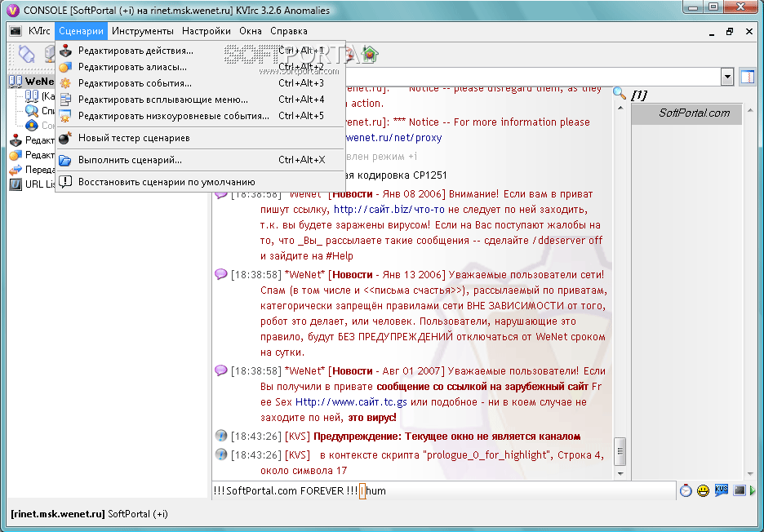Click the first toolbar icon near the grip
Viewport: 764px width, 532px height.
[27, 54]
